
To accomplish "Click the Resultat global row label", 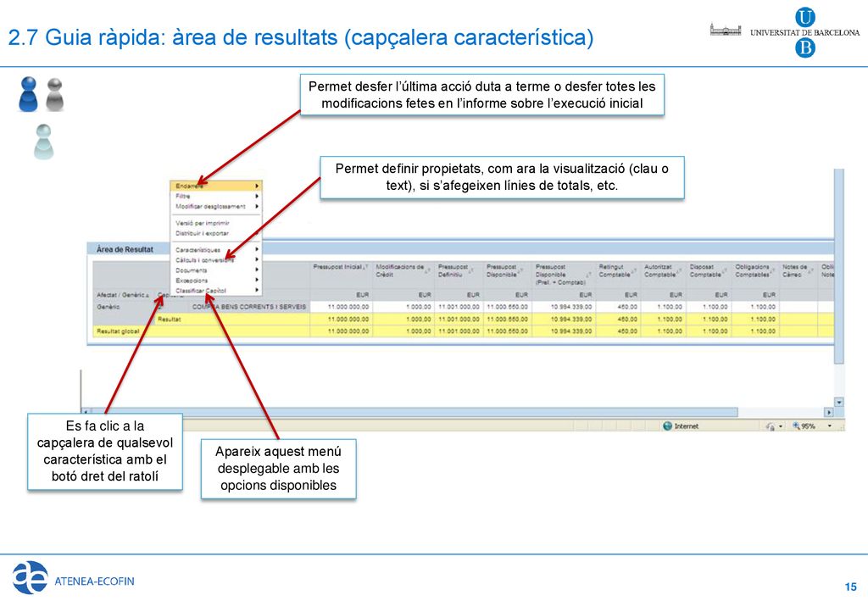I will [x=117, y=331].
